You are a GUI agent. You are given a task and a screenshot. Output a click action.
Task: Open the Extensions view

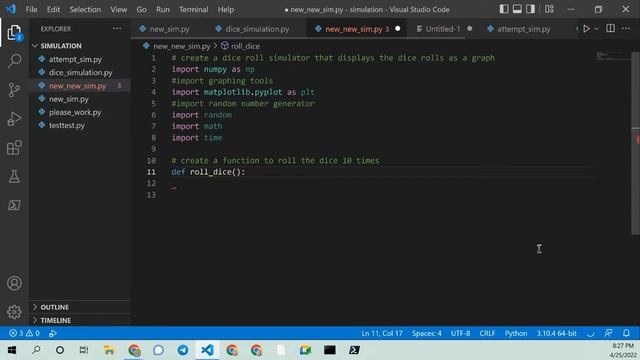click(x=14, y=148)
